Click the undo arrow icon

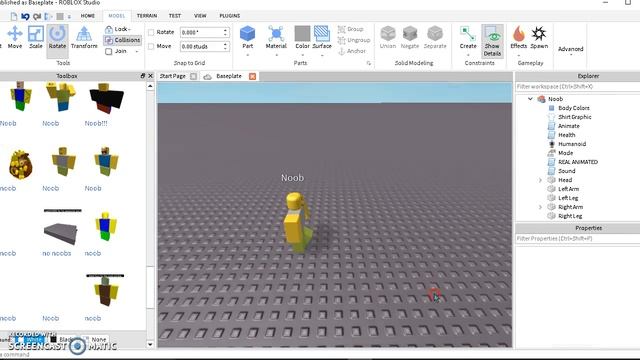tap(25, 16)
